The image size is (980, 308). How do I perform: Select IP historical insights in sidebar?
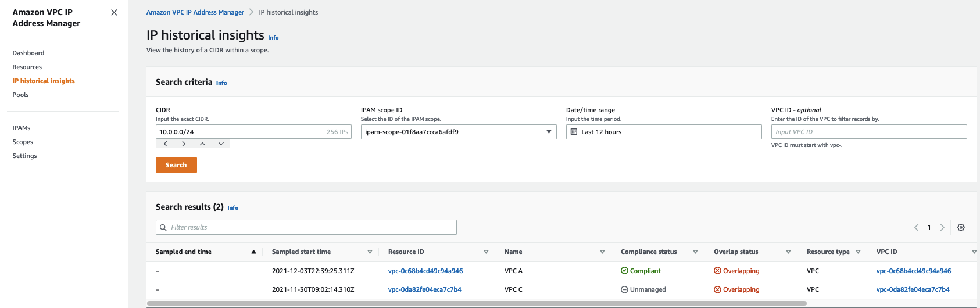click(44, 81)
